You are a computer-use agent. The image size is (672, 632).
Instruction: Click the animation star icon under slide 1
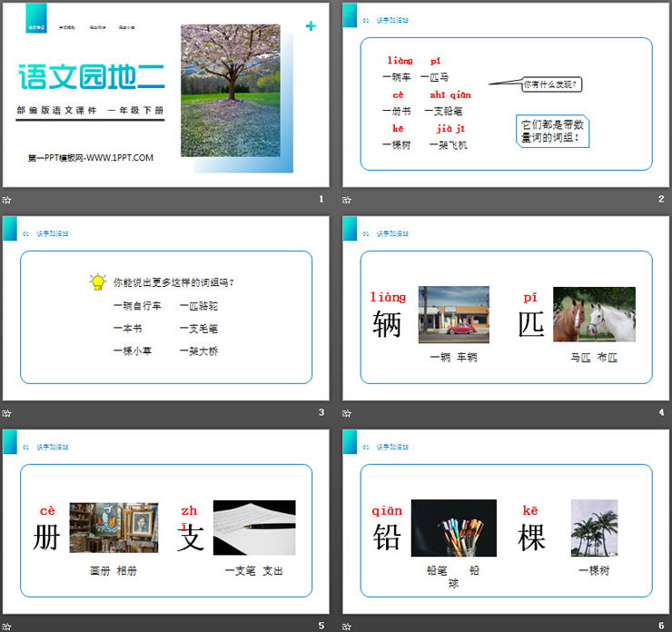tap(7, 200)
